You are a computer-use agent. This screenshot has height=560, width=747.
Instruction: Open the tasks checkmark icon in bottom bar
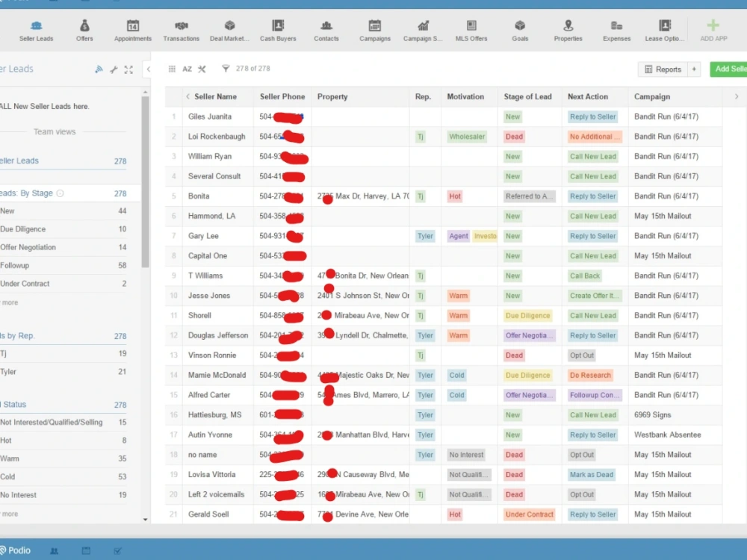point(118,551)
